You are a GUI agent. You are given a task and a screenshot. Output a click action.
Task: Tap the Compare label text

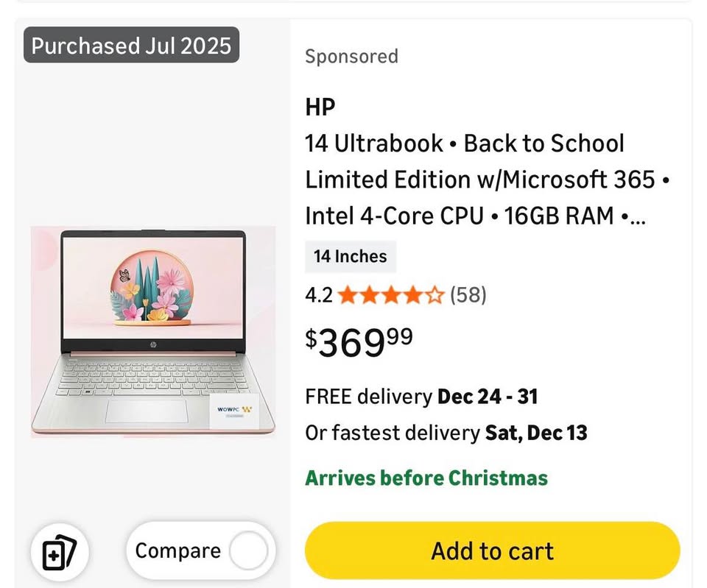pos(177,551)
